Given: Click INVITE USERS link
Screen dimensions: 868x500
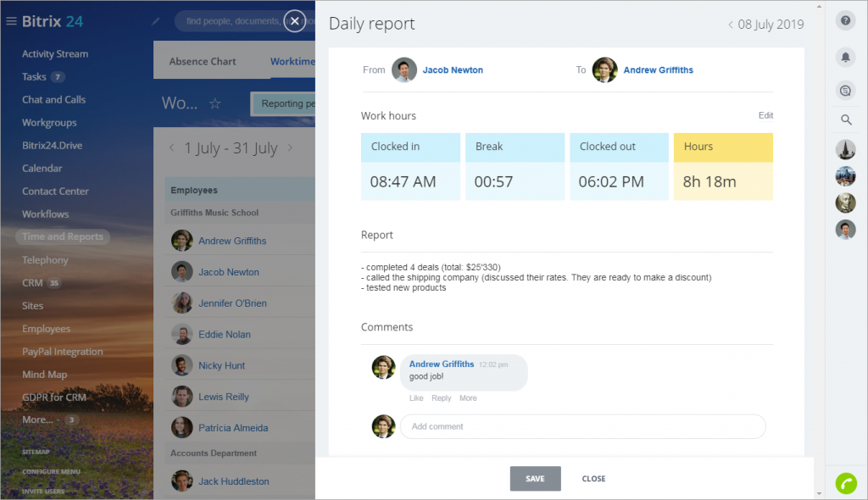Looking at the screenshot, I should pyautogui.click(x=43, y=492).
